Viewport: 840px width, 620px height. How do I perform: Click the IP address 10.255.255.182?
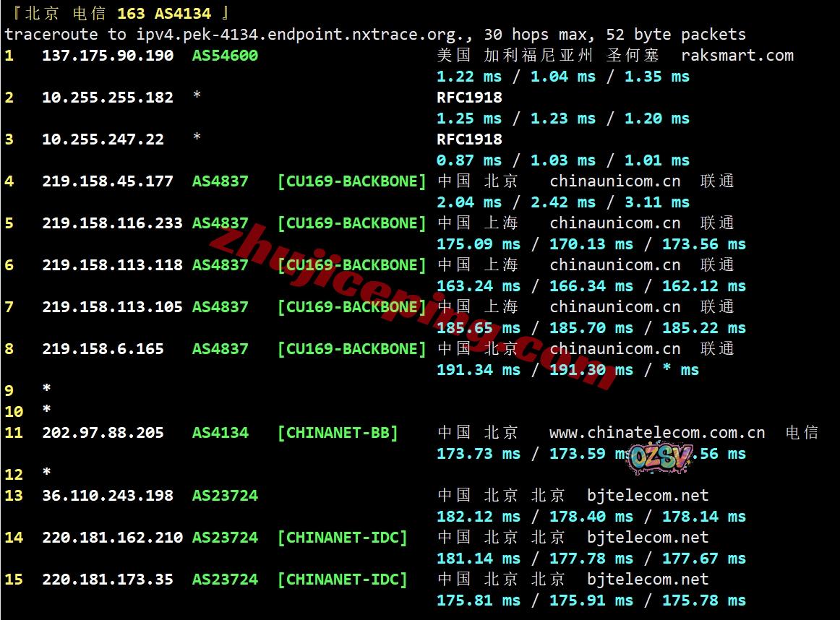coord(108,98)
